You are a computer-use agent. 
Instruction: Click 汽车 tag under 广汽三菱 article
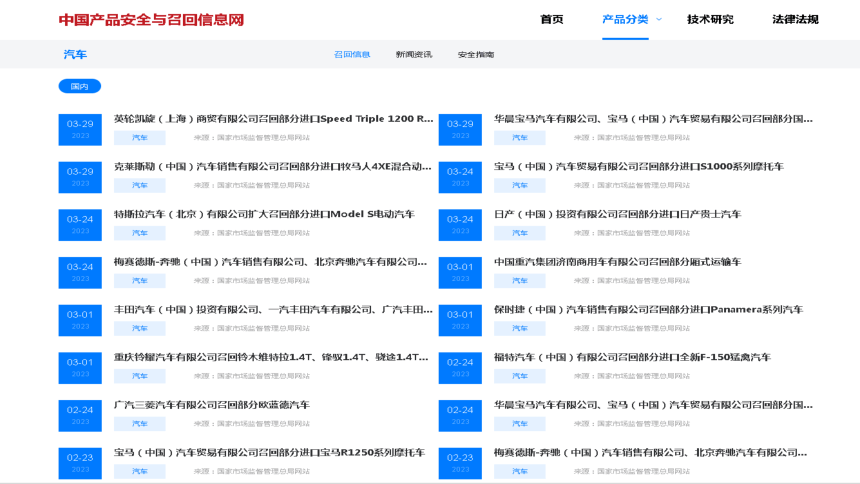(140, 424)
